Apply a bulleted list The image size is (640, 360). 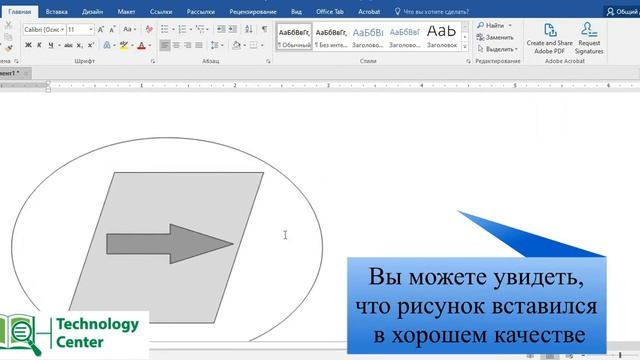pyautogui.click(x=164, y=29)
